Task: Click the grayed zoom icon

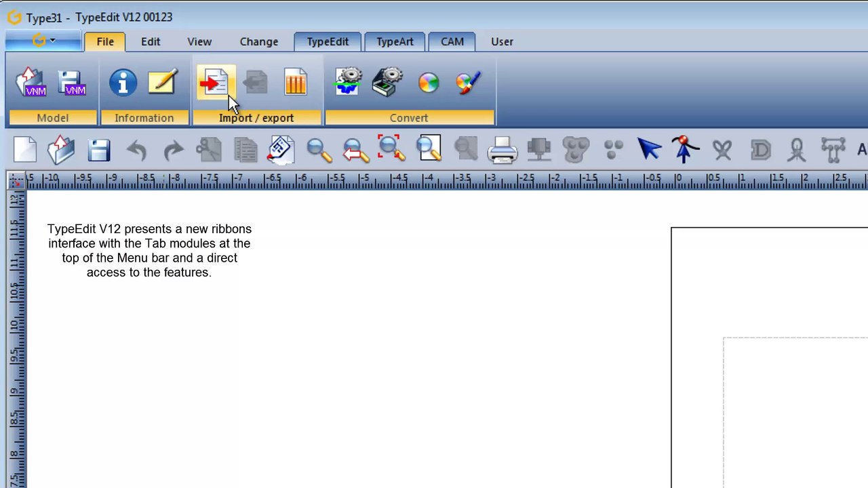Action: click(466, 149)
